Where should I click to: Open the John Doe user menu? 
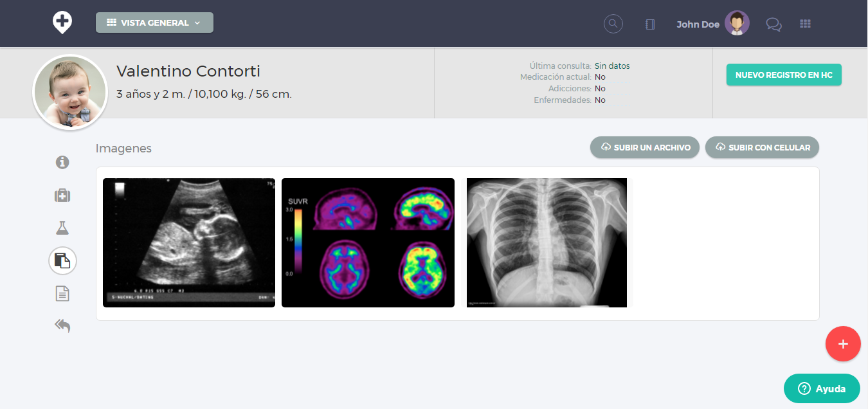tap(712, 24)
